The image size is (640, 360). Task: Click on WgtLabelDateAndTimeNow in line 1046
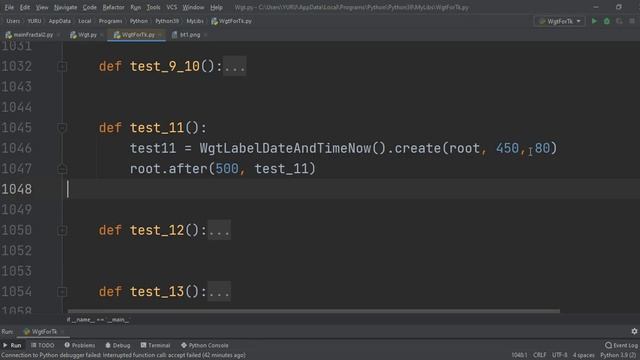[286, 148]
